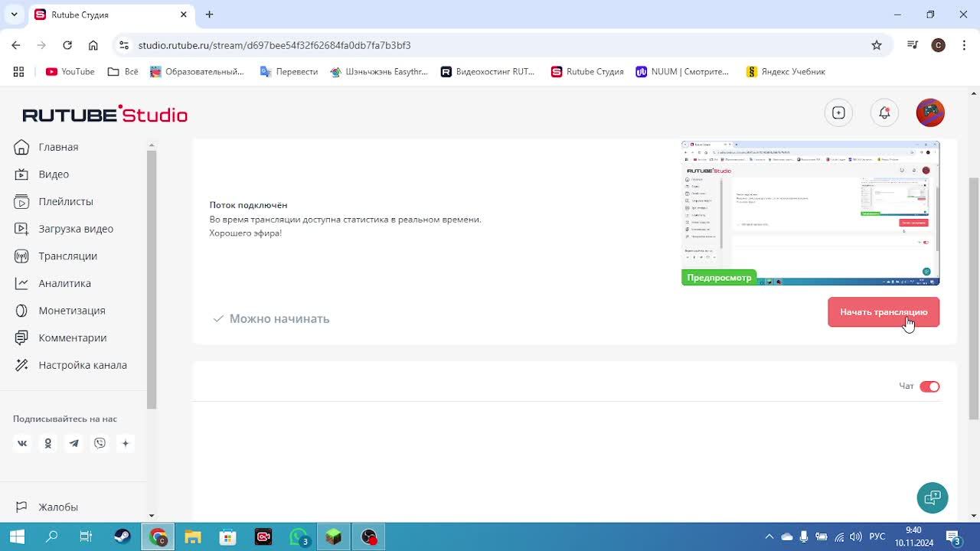Open browser home page button
The height and width of the screenshot is (551, 980).
[93, 45]
